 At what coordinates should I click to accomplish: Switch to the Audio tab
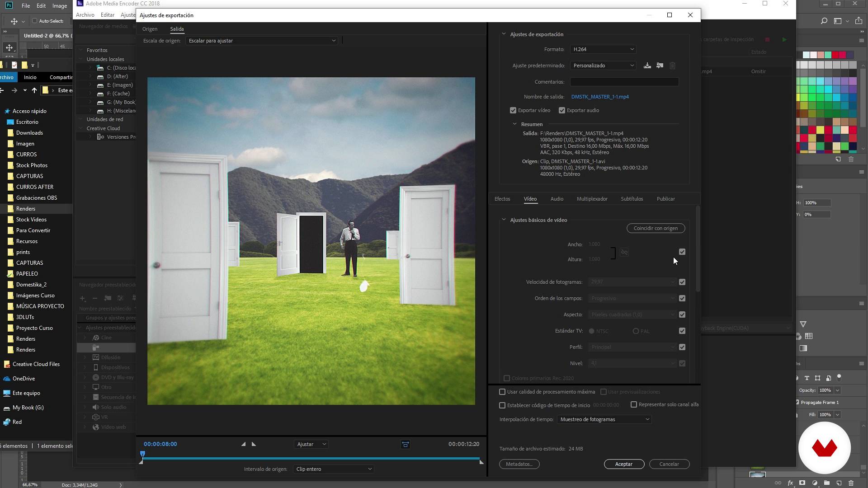557,198
